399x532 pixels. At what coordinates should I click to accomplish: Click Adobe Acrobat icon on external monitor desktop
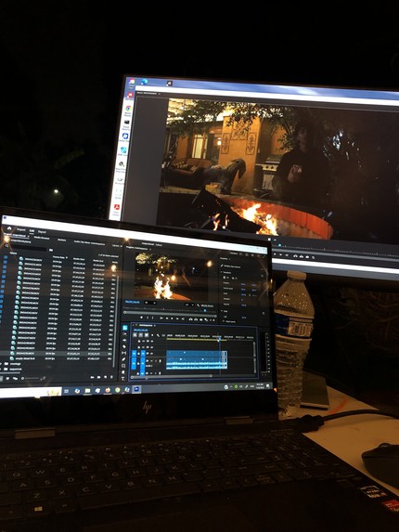(116, 207)
